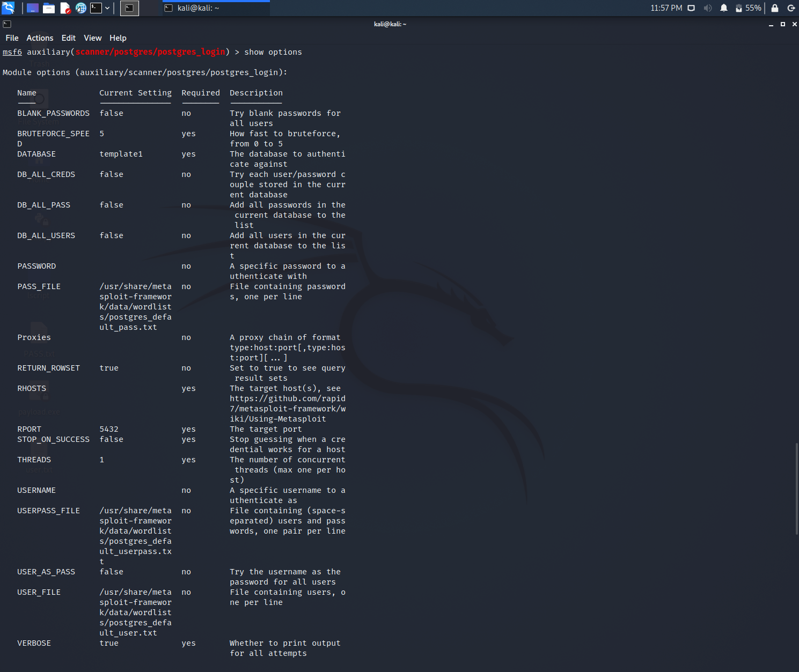Click the 'ult_userpass.tx' path line
799x672 pixels.
coord(135,551)
